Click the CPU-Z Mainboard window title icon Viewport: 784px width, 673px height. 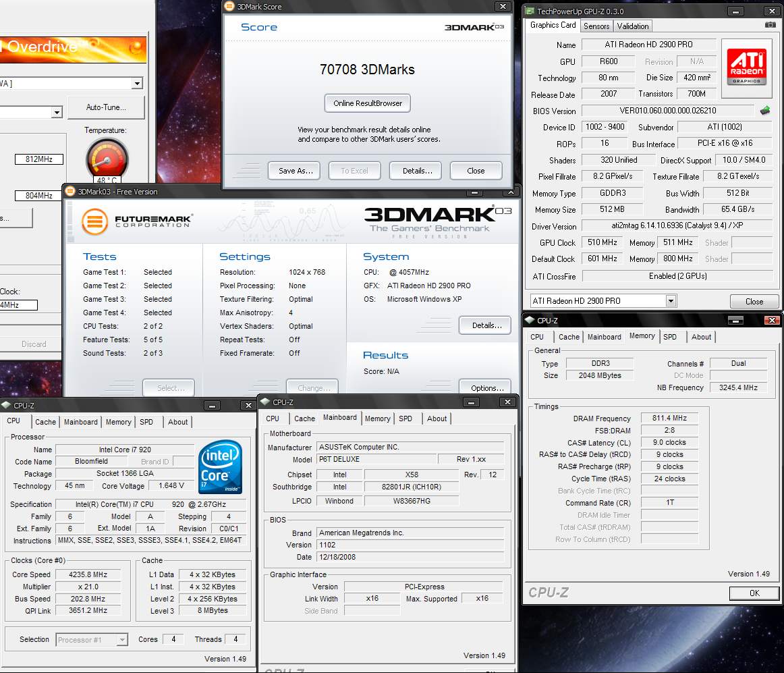click(266, 402)
